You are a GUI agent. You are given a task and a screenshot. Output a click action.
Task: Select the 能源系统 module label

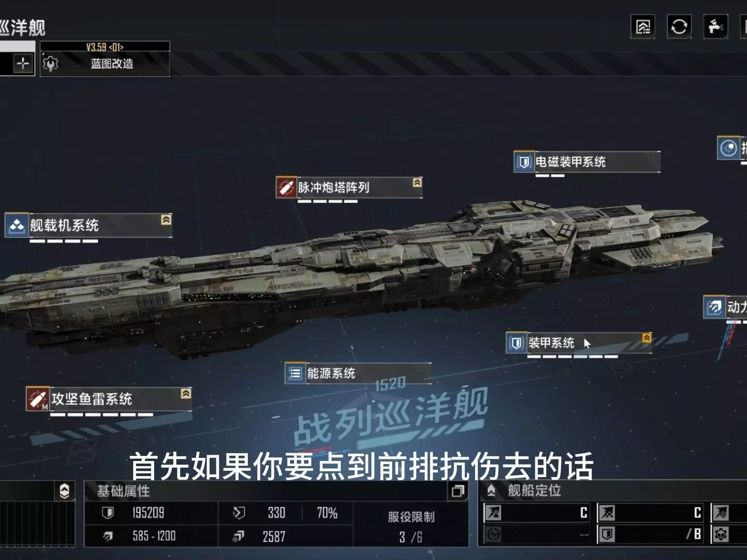[x=331, y=373]
